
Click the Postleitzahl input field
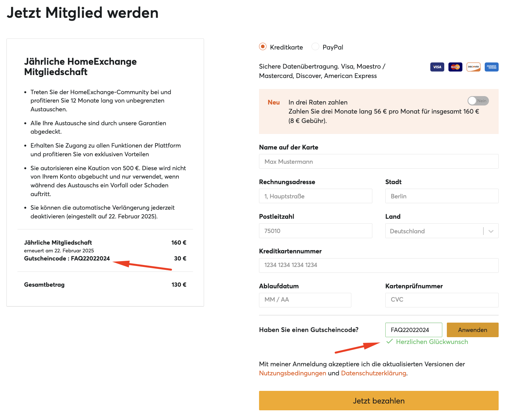[x=316, y=231]
